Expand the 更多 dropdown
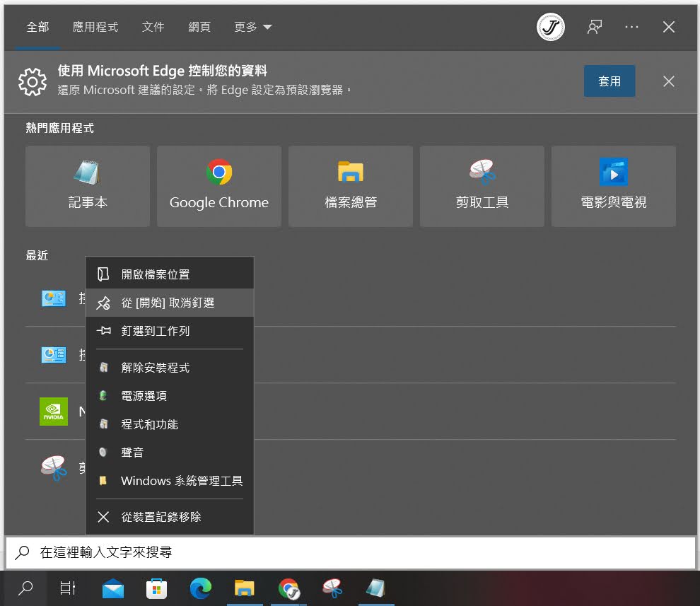700x606 pixels. (x=252, y=27)
